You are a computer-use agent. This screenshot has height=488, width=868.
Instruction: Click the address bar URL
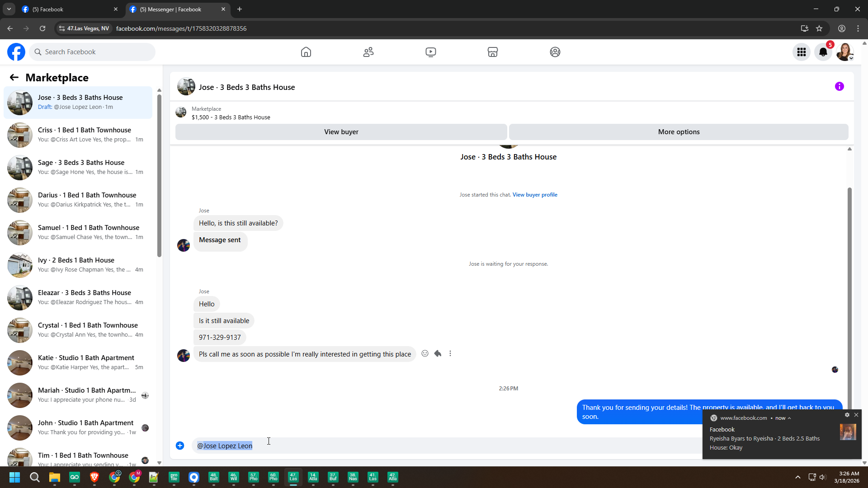click(181, 28)
